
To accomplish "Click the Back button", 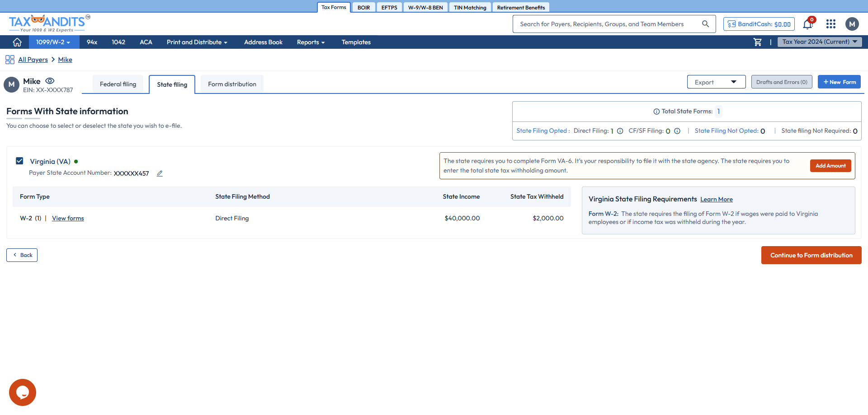I will [x=22, y=255].
